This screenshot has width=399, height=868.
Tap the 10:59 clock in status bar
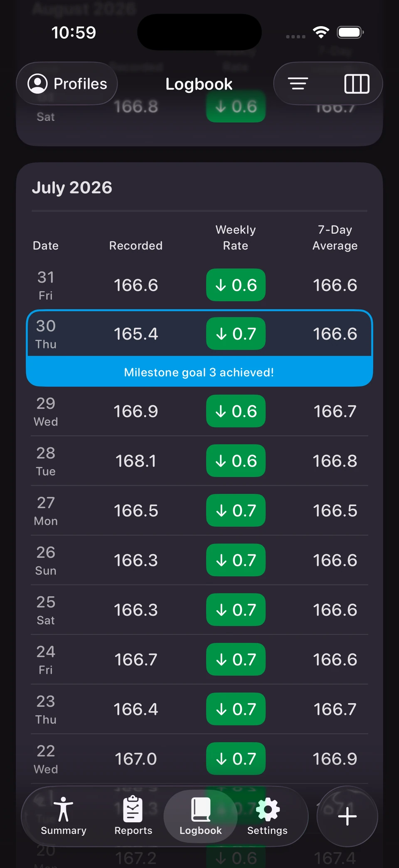click(74, 32)
